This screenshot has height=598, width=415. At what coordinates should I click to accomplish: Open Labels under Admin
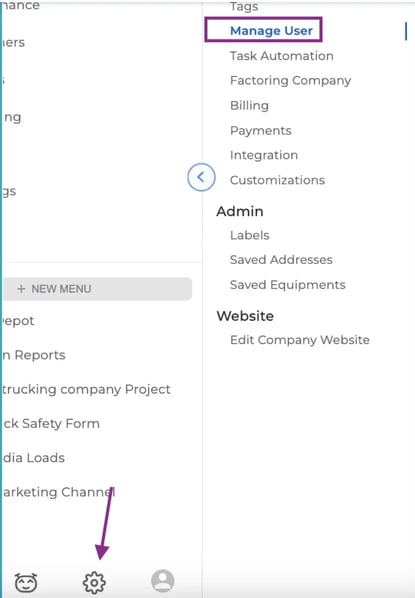point(250,235)
